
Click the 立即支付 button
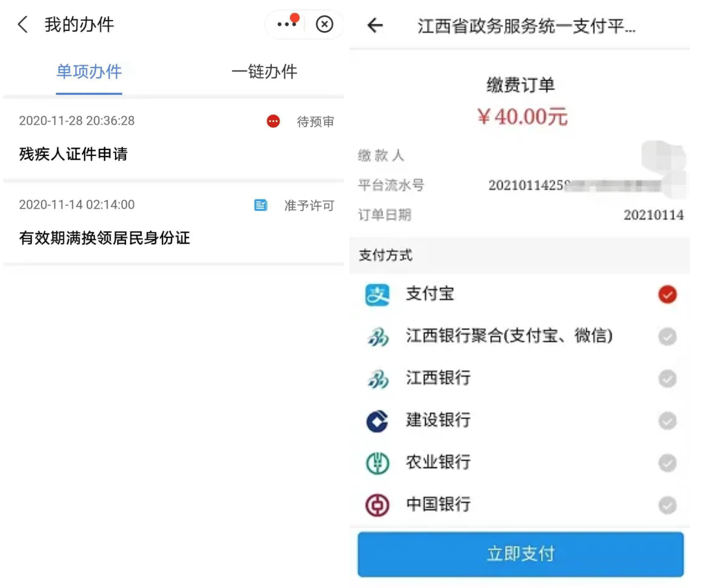coord(521,554)
